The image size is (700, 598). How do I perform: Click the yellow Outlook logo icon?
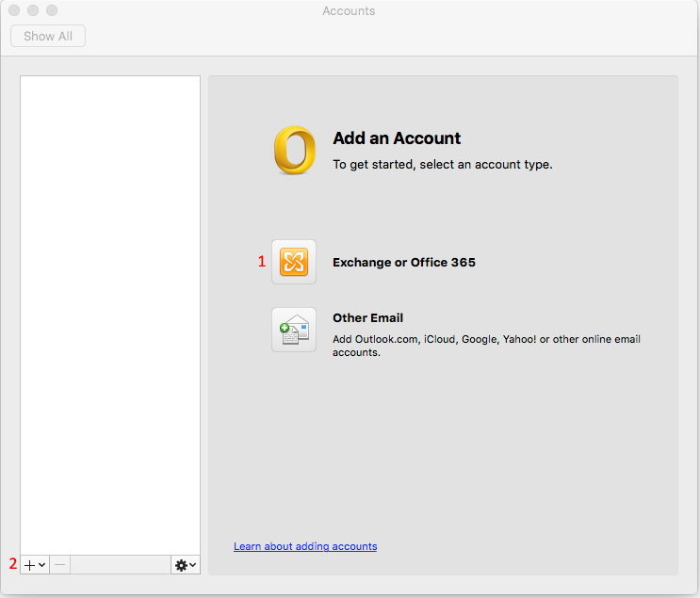[x=295, y=150]
